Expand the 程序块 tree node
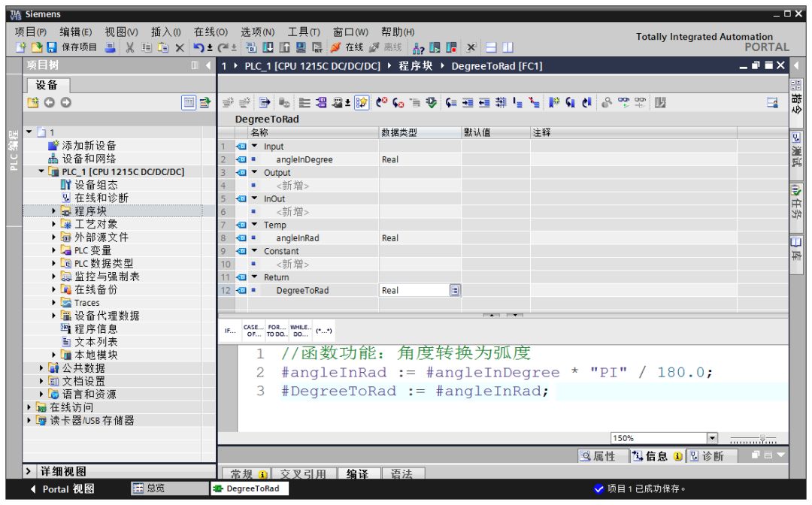Screen dimensions: 812x505 click(x=55, y=211)
